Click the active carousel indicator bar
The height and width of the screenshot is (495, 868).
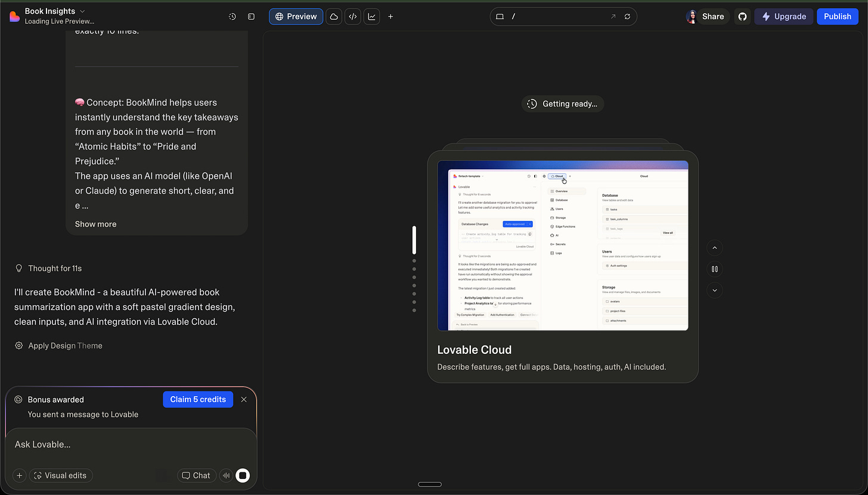pos(414,240)
